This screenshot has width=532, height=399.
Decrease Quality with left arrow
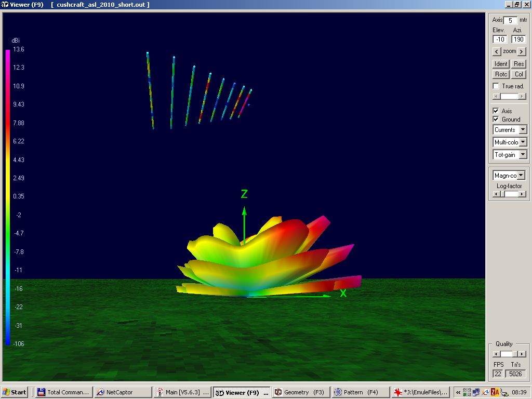point(496,354)
